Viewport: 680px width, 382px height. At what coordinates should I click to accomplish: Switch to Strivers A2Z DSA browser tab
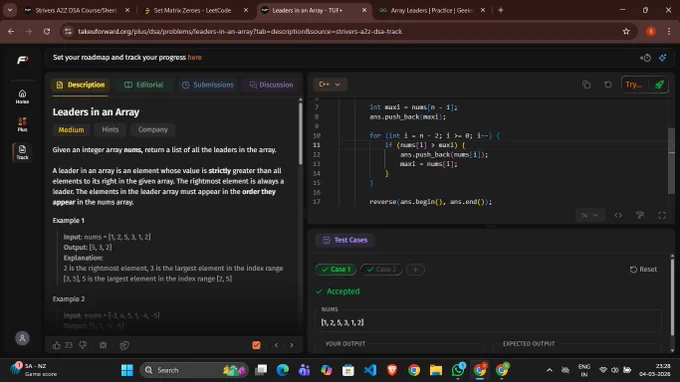click(76, 10)
